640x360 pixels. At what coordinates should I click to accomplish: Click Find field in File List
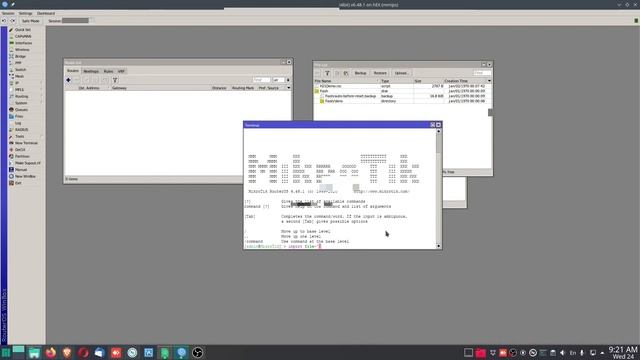[482, 73]
